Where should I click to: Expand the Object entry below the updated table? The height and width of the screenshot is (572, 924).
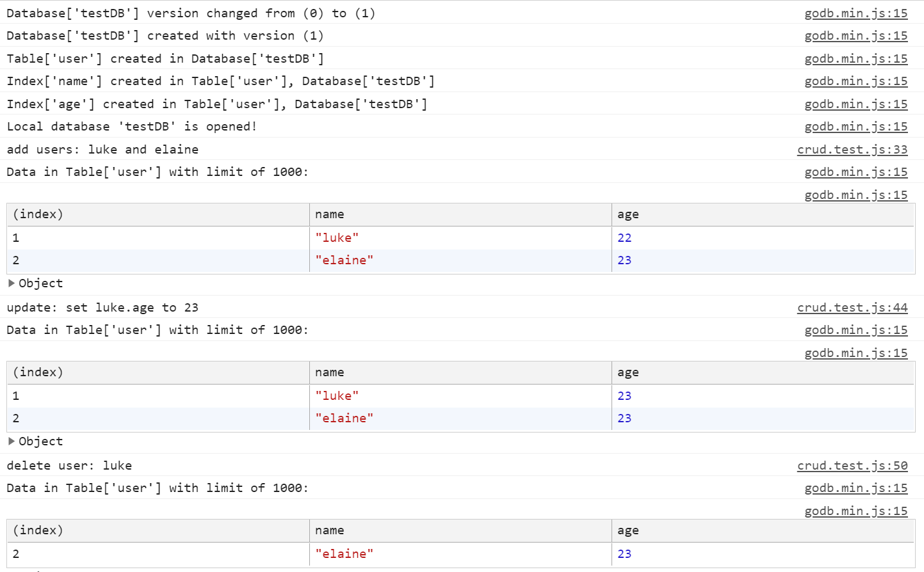click(x=11, y=441)
